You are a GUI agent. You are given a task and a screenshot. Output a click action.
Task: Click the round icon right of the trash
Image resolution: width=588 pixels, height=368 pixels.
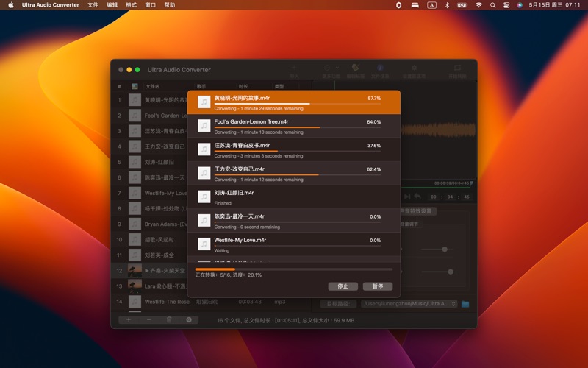click(189, 320)
